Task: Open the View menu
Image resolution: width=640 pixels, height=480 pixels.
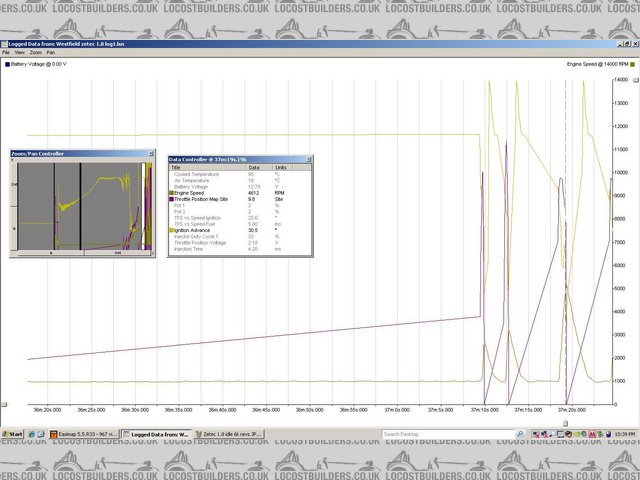Action: [19, 51]
